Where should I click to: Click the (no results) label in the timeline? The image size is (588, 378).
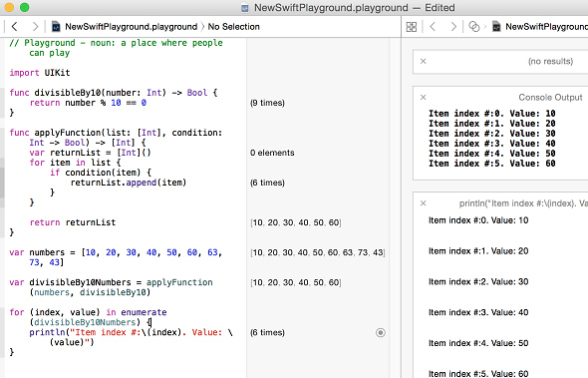pyautogui.click(x=550, y=61)
